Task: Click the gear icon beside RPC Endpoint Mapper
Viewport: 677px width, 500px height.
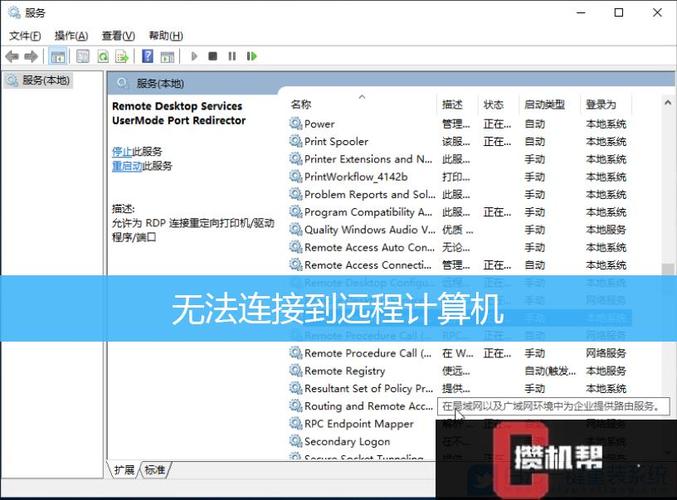Action: click(x=296, y=424)
